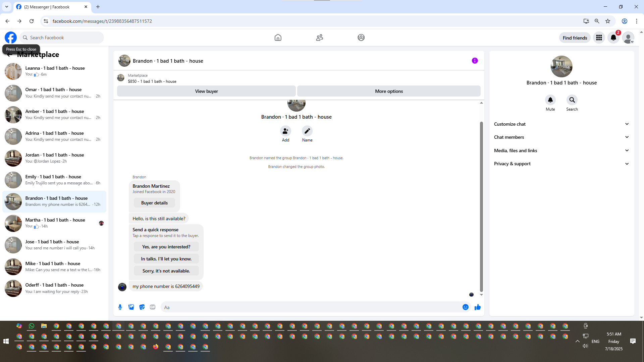
Task: Expand Chat members section
Action: point(561,137)
